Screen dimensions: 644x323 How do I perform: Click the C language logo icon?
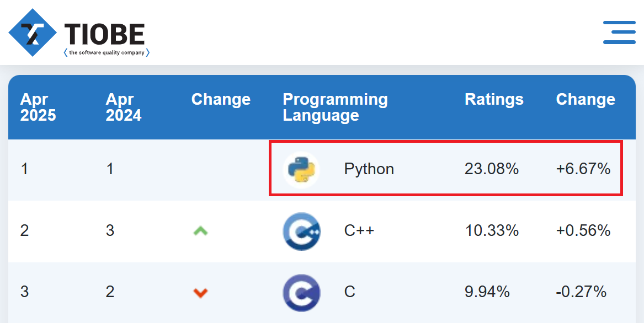tap(301, 293)
